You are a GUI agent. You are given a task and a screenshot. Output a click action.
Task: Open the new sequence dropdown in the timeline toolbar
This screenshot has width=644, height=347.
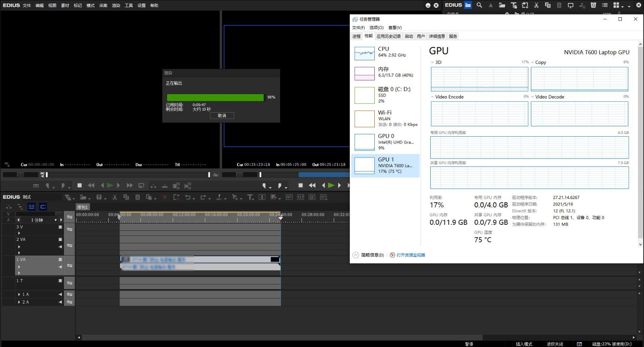pos(74,198)
